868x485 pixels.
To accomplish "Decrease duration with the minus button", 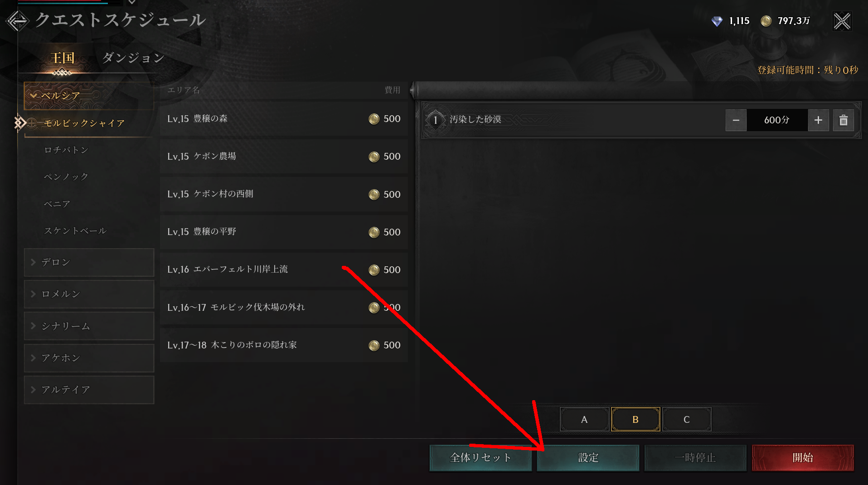I will pos(736,120).
